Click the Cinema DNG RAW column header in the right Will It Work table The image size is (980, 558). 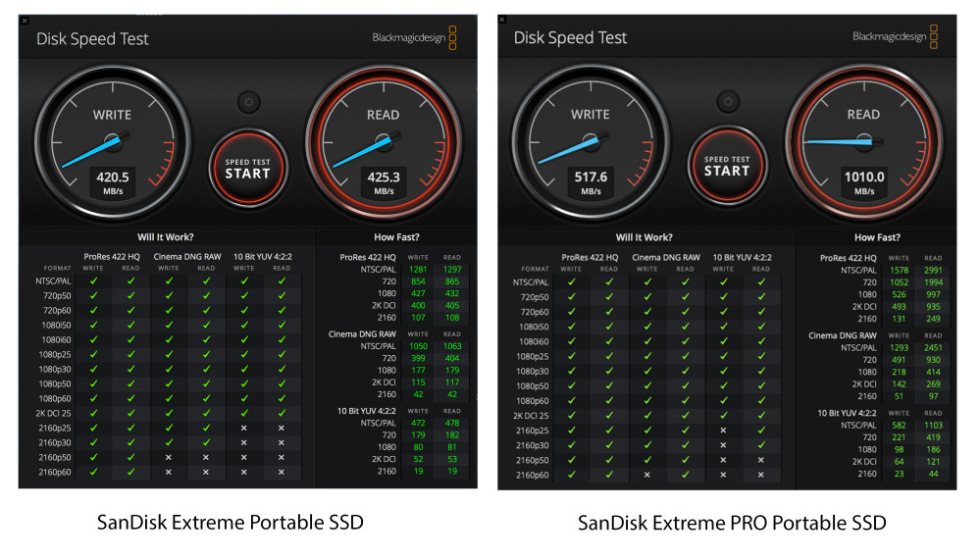pyautogui.click(x=666, y=258)
